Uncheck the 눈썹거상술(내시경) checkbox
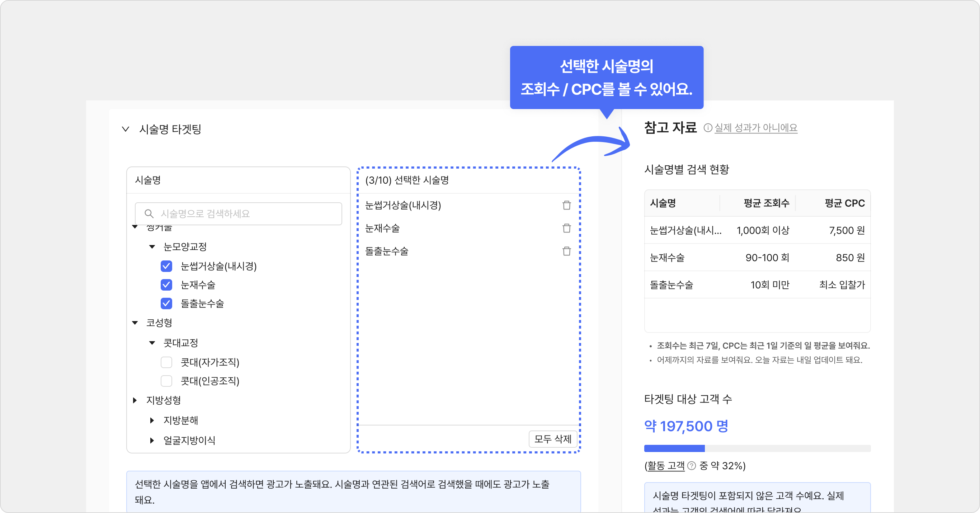The image size is (980, 513). point(166,266)
